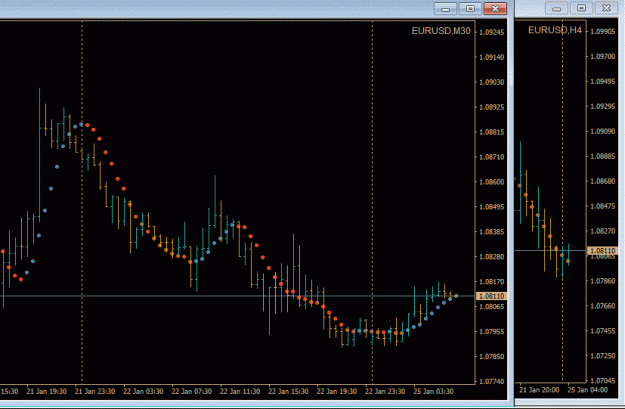This screenshot has height=409, width=625.
Task: Click the 1.07455 price on H4 scale
Action: click(x=603, y=331)
